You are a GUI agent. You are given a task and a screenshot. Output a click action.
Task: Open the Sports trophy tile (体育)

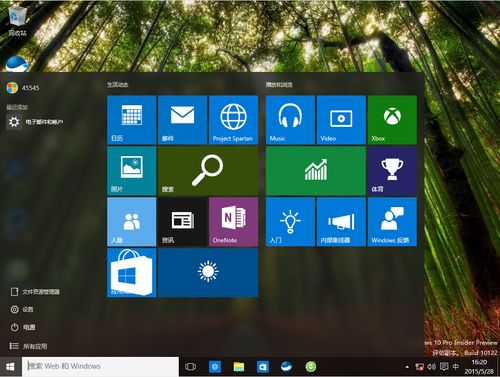click(x=392, y=171)
